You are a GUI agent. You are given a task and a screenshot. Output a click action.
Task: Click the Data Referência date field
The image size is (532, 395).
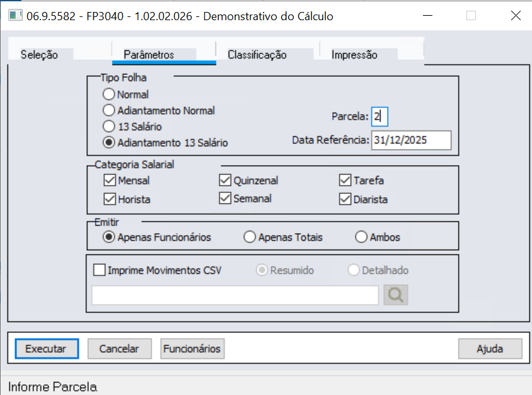[411, 140]
